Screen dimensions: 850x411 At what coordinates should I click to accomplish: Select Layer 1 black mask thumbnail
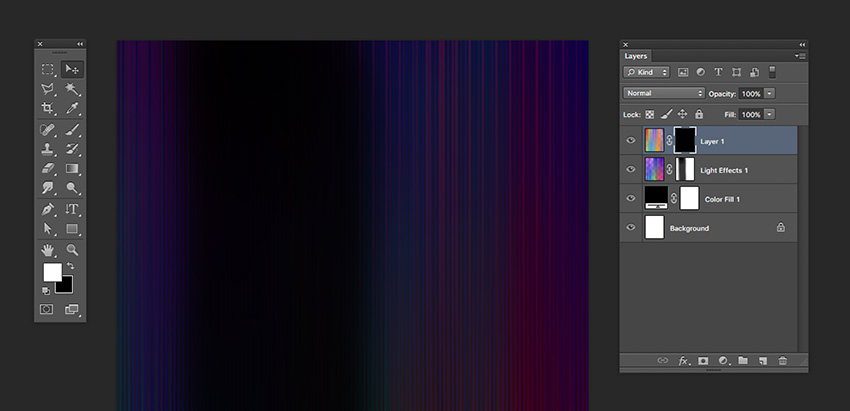tap(685, 140)
